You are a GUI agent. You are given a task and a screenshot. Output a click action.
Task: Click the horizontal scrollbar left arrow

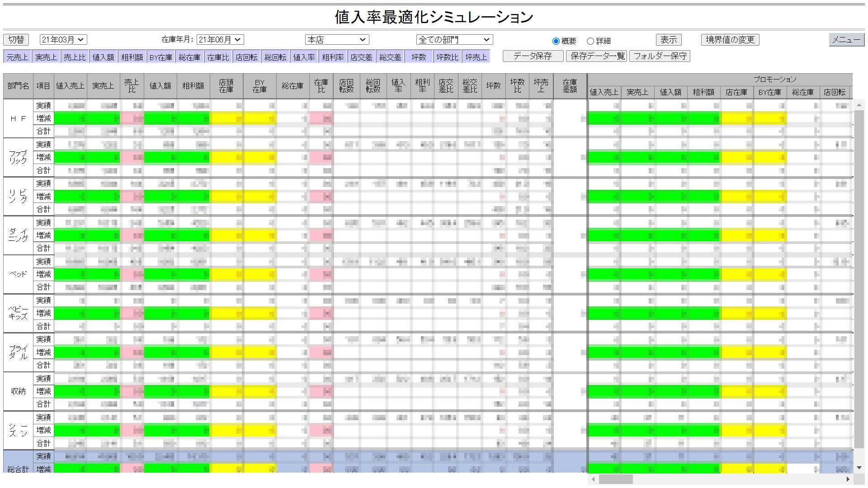(x=594, y=479)
